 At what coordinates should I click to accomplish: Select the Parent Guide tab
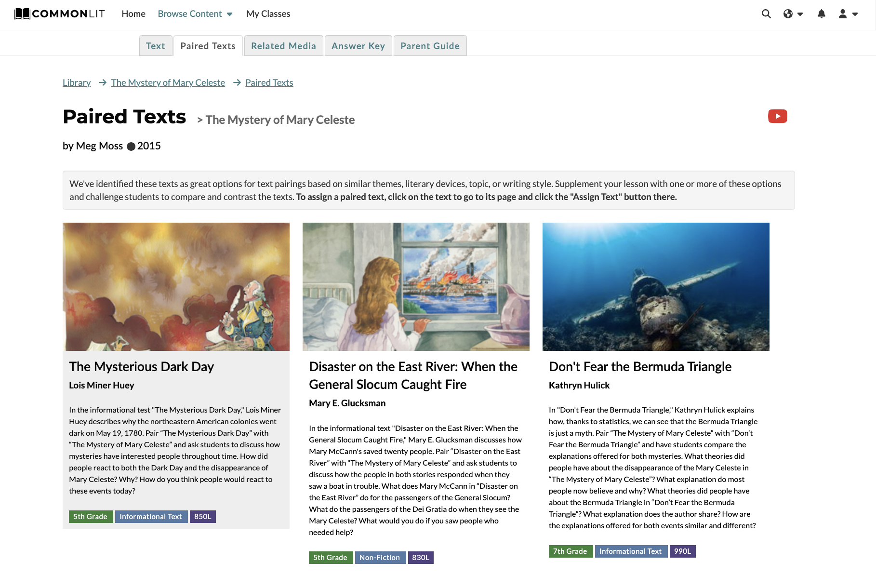pos(430,46)
